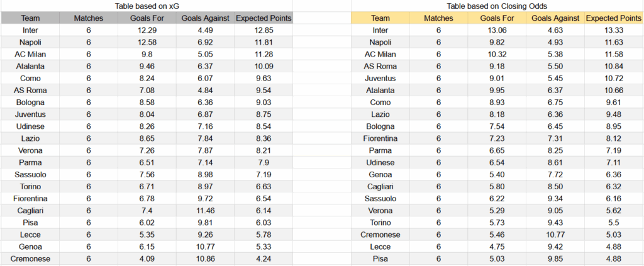Viewport: 644px width, 266px height.
Task: Select the Fiorentina cell in Closing Odds table
Action: pos(380,138)
